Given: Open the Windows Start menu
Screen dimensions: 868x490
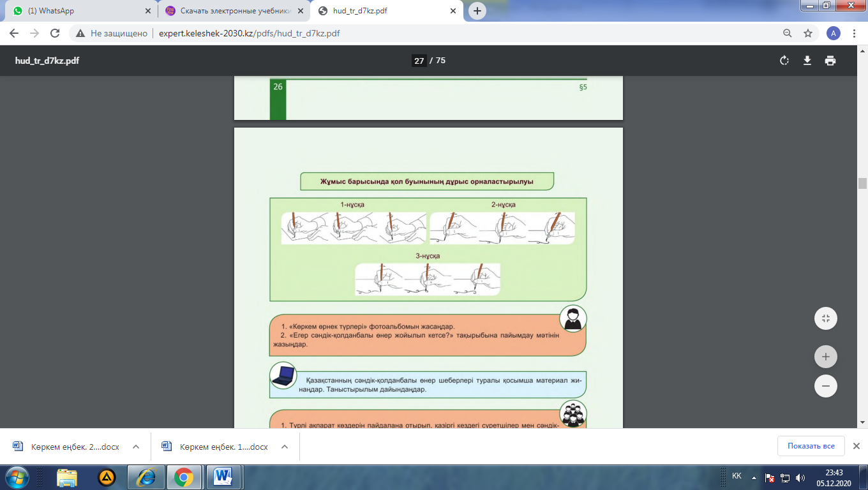Looking at the screenshot, I should (17, 477).
